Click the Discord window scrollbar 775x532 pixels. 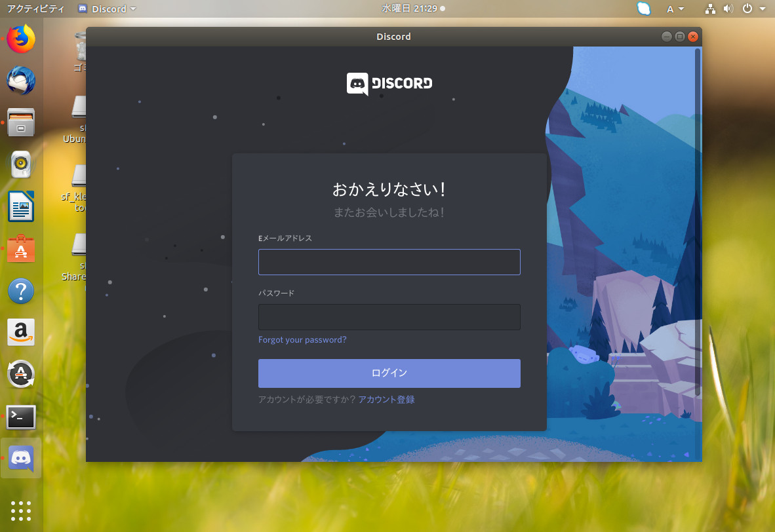pyautogui.click(x=698, y=222)
